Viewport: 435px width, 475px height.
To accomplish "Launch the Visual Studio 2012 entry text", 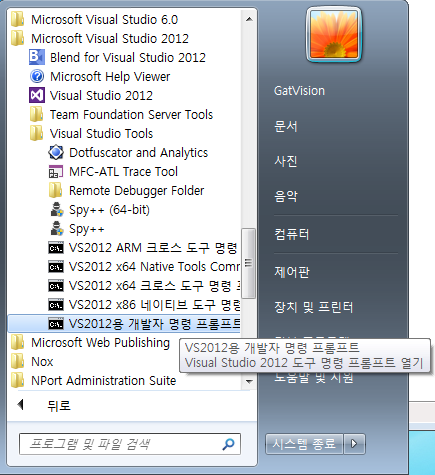I will click(101, 95).
